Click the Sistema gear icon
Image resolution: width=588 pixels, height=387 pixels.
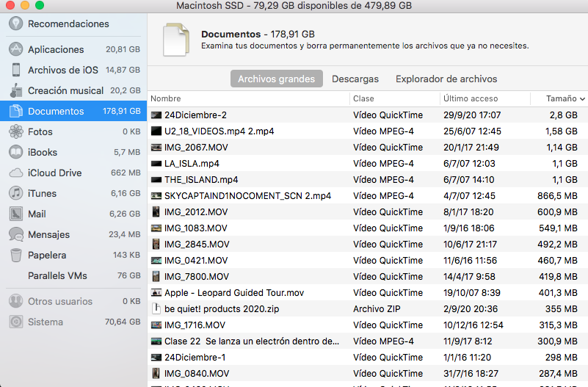tap(15, 322)
